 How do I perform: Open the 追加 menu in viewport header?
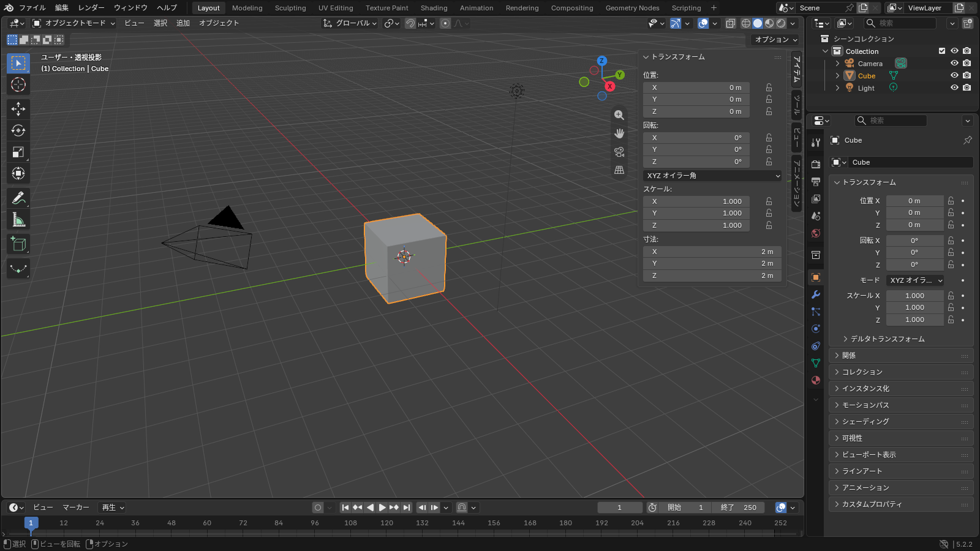183,23
